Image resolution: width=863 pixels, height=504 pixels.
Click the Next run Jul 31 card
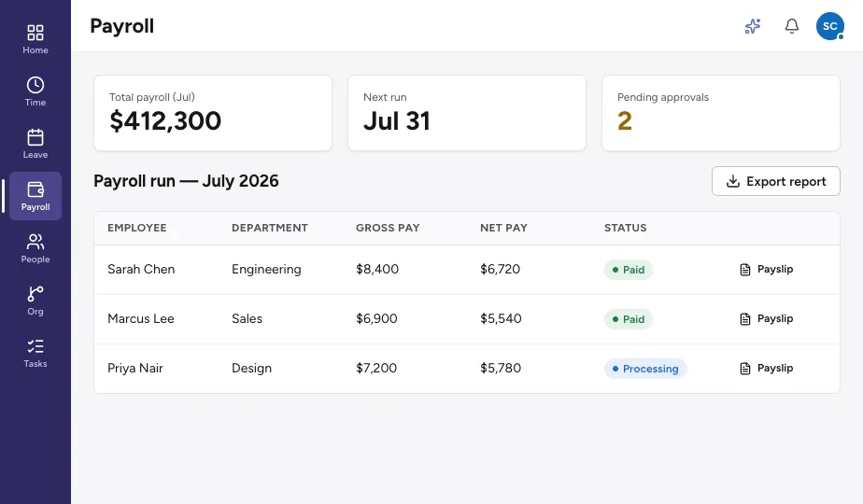pos(467,113)
